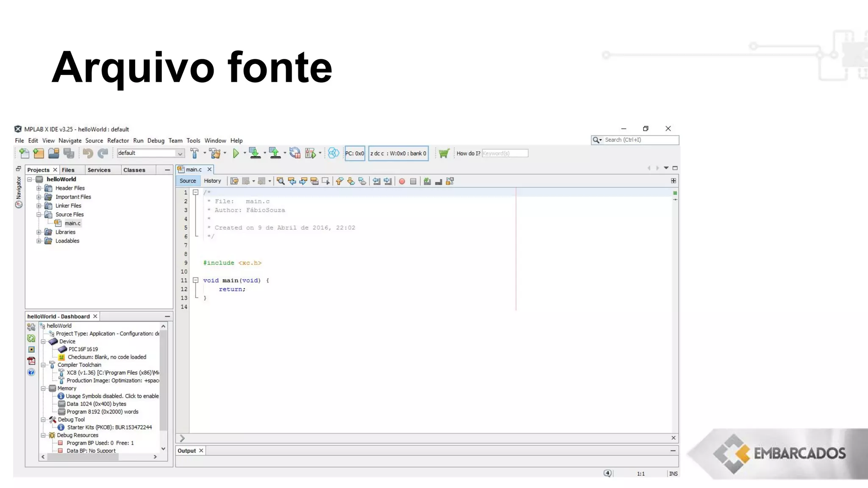
Task: Open the Refactor menu
Action: (x=118, y=141)
